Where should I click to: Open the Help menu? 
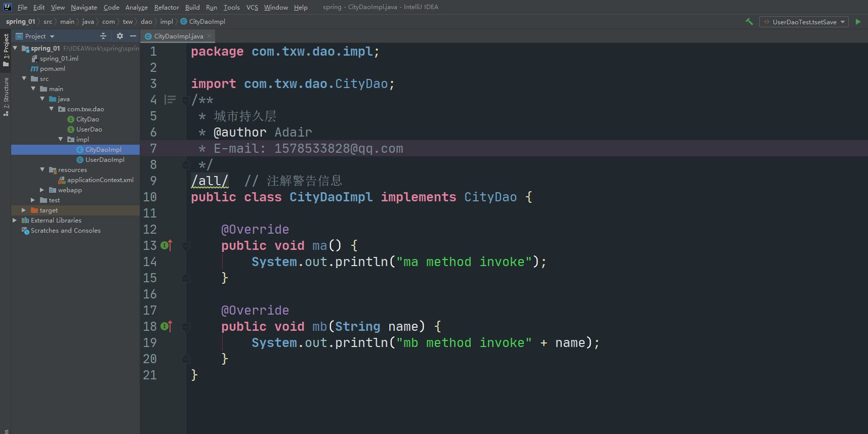tap(301, 7)
